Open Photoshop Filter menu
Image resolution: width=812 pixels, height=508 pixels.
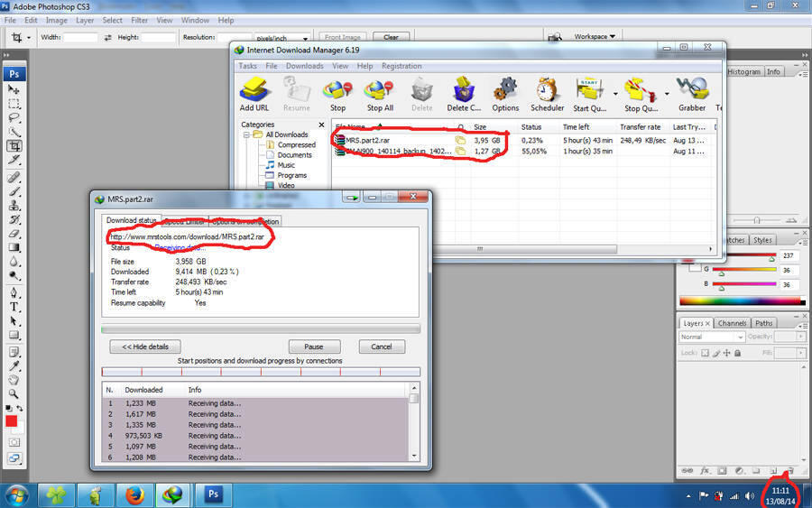click(x=139, y=20)
